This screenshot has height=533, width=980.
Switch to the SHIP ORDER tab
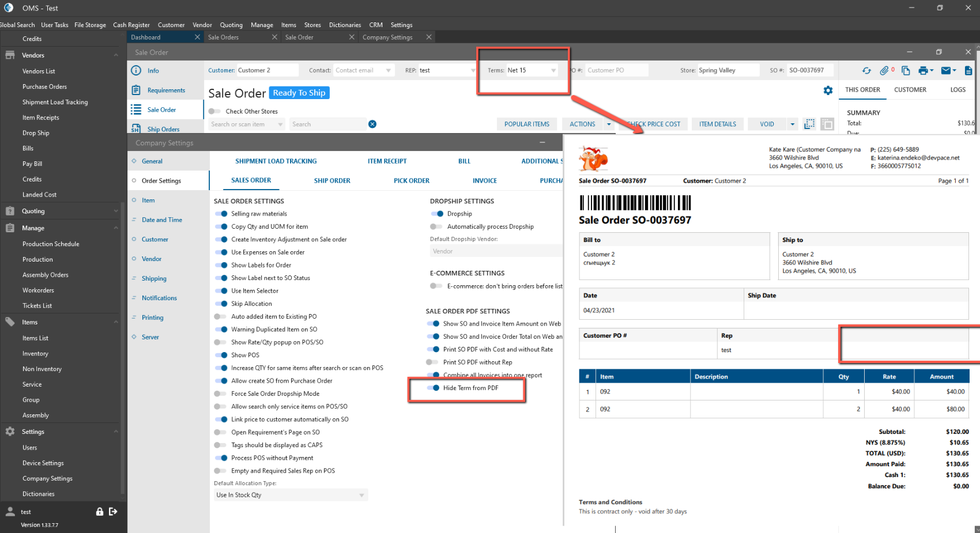pos(332,181)
